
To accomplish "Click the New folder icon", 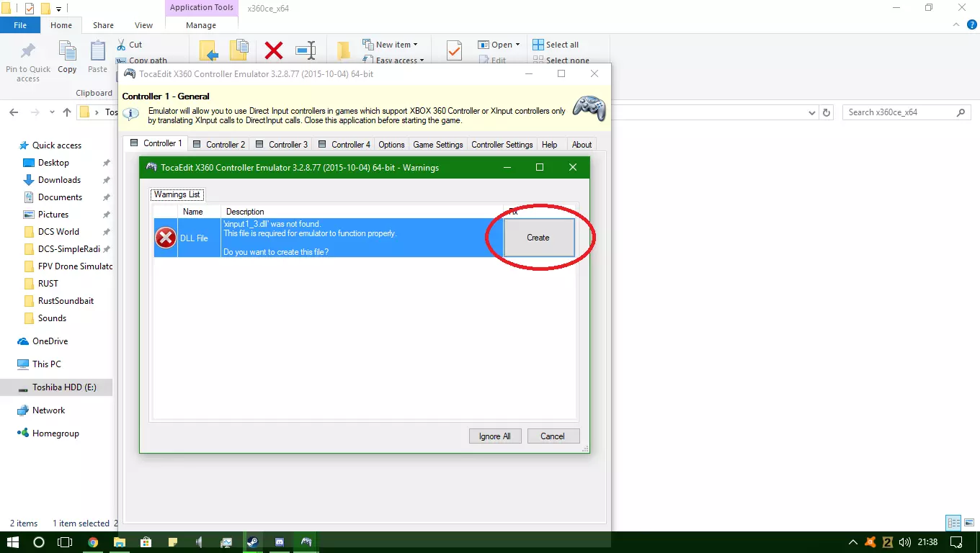I will [344, 50].
